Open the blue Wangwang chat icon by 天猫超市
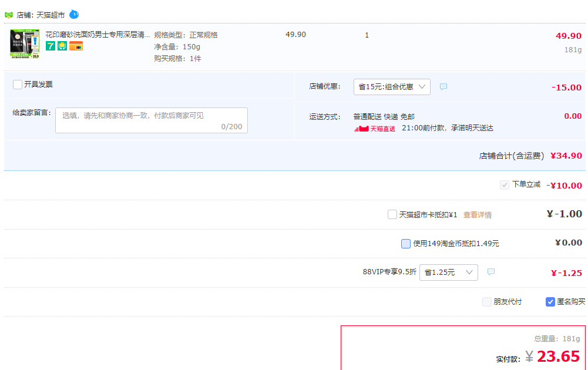Screen dimensions: 588x370 [x=74, y=15]
